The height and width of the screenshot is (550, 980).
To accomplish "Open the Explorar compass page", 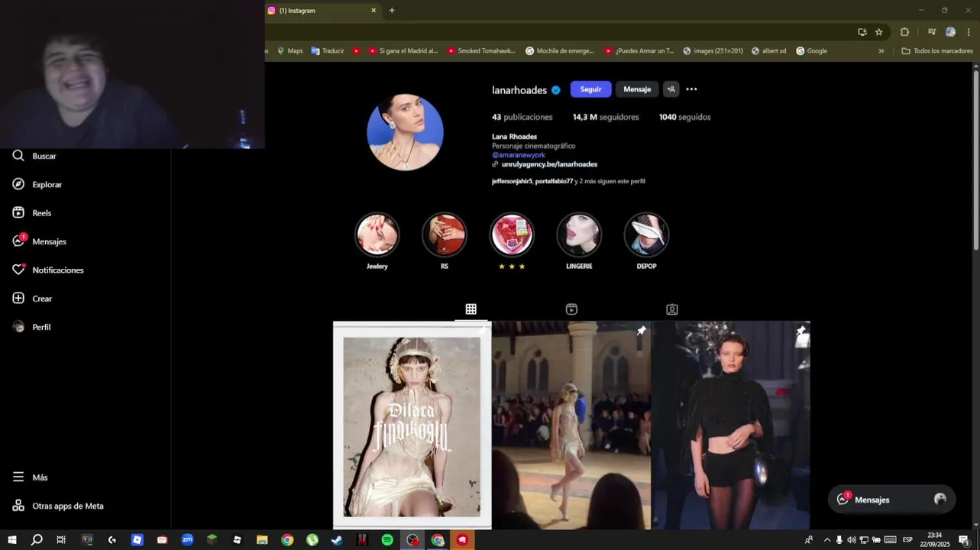I will (x=37, y=184).
